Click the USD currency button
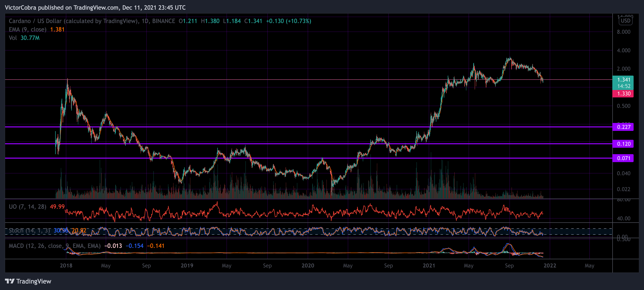 pyautogui.click(x=625, y=21)
